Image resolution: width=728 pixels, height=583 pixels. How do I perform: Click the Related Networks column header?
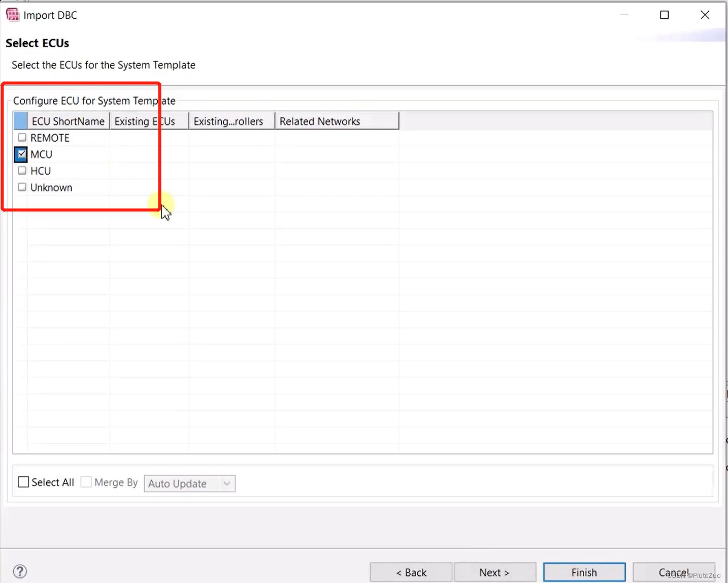point(337,121)
